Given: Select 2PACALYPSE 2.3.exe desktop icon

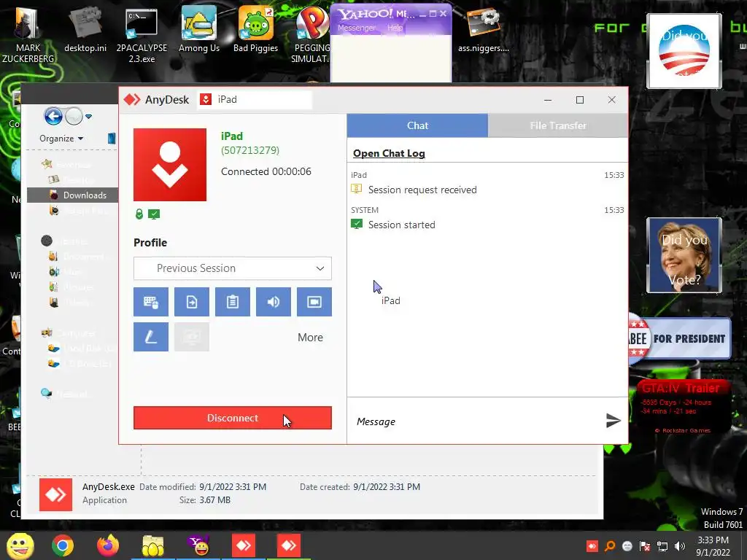Looking at the screenshot, I should 142,36.
